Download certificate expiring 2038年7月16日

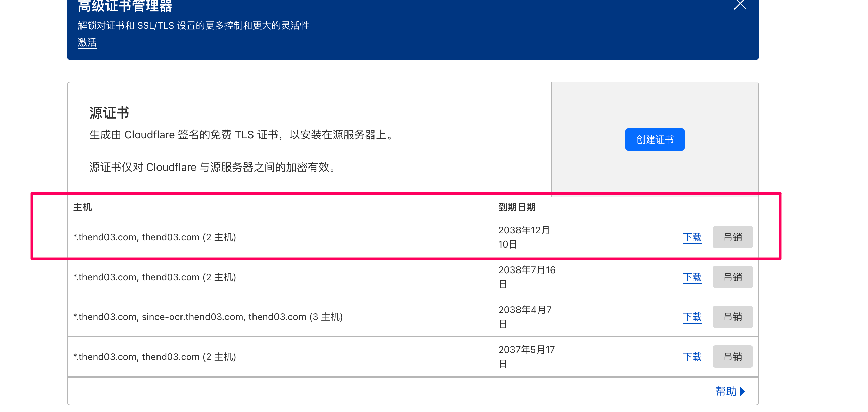(692, 277)
